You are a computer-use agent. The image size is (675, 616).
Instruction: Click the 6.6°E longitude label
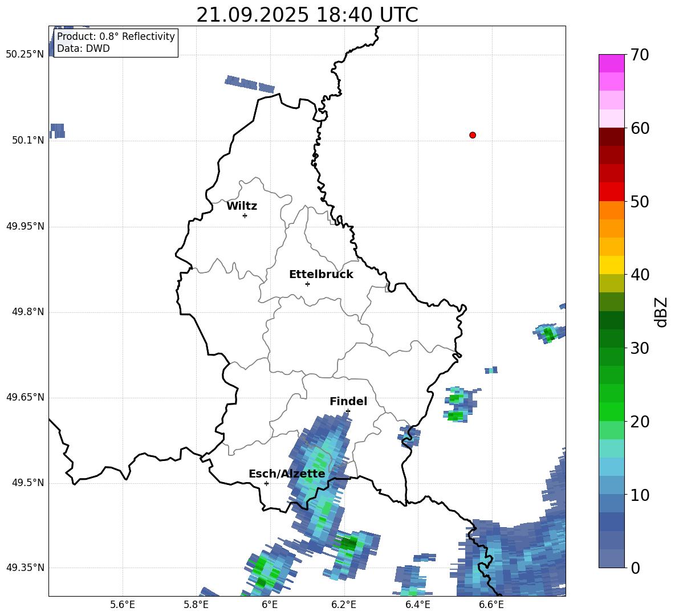[x=491, y=605]
